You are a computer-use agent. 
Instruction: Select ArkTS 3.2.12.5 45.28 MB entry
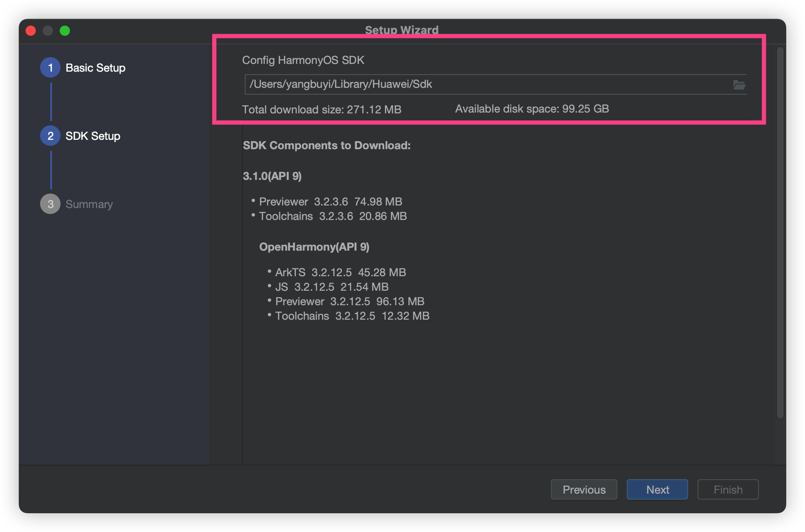[341, 272]
